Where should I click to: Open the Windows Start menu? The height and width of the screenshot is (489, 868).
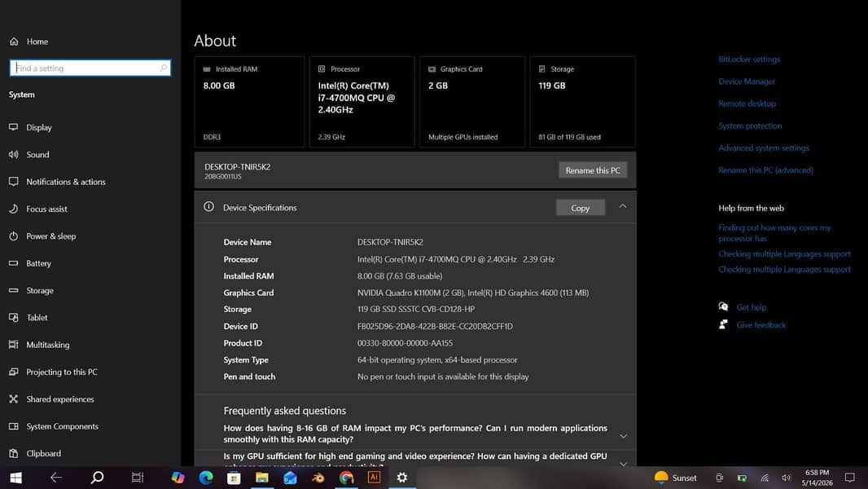point(15,478)
